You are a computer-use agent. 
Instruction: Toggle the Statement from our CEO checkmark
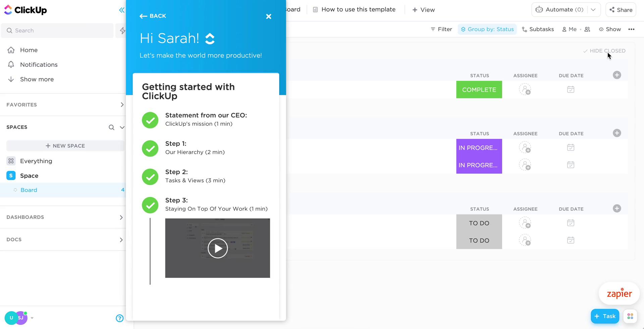coord(150,120)
